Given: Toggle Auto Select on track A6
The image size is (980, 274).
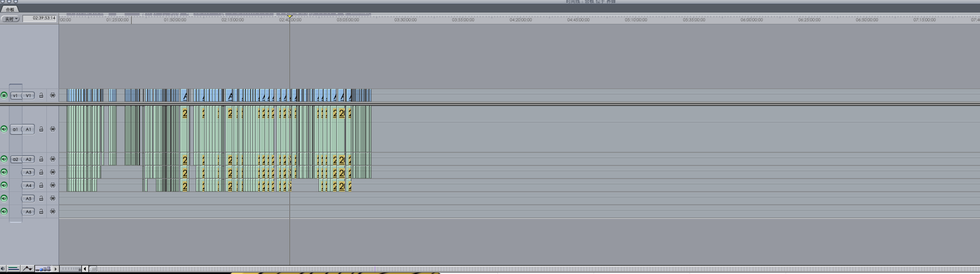Looking at the screenshot, I should (x=52, y=212).
